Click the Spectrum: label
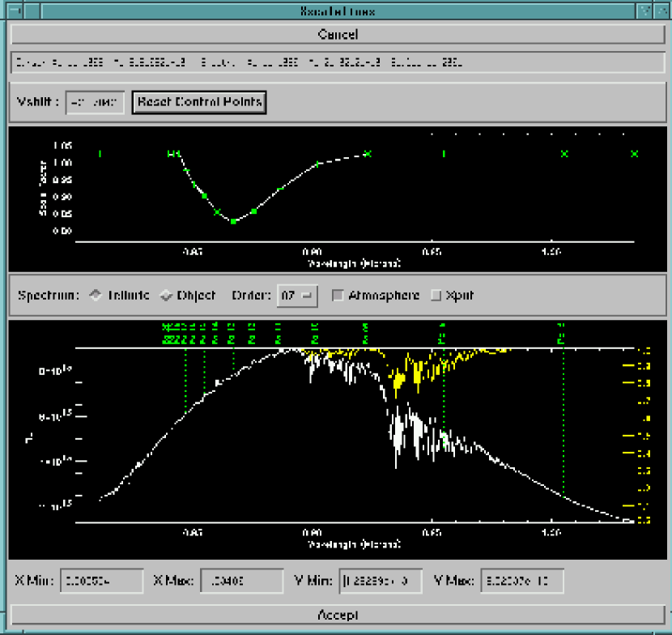Screen dimensions: 672x635 point(49,296)
